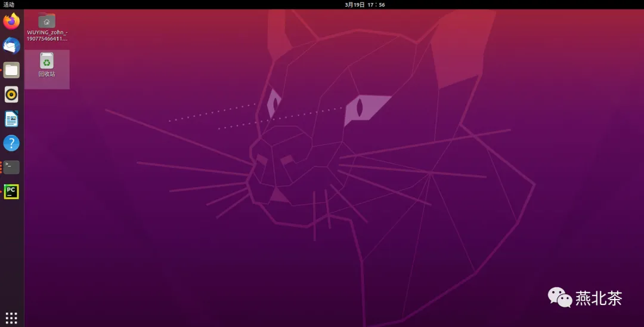Screen dimensions: 644x327
Task: Open LibreOffice Writer from the dock
Action: [11, 119]
